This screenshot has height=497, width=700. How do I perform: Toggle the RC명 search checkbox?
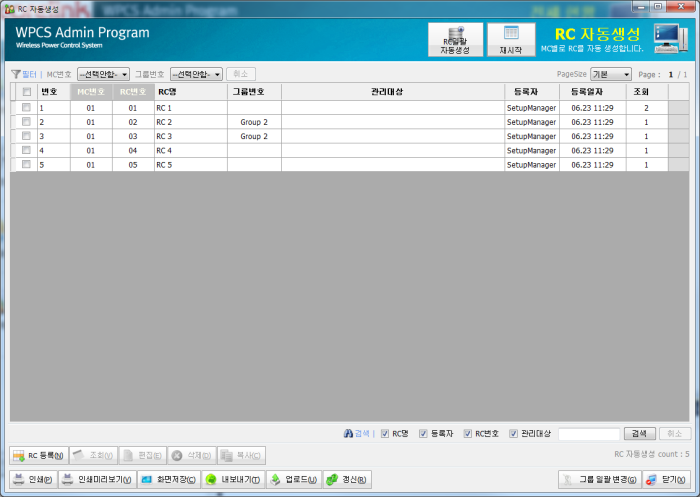point(385,434)
